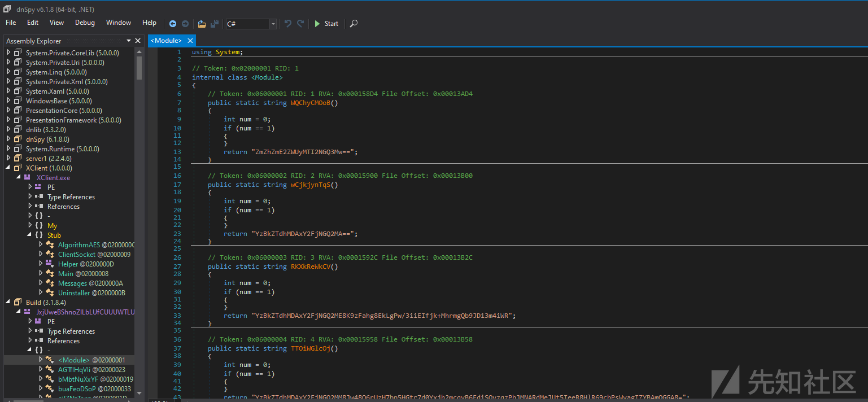Click the "internal class <Module>" declaration line
This screenshot has height=402, width=868.
237,77
